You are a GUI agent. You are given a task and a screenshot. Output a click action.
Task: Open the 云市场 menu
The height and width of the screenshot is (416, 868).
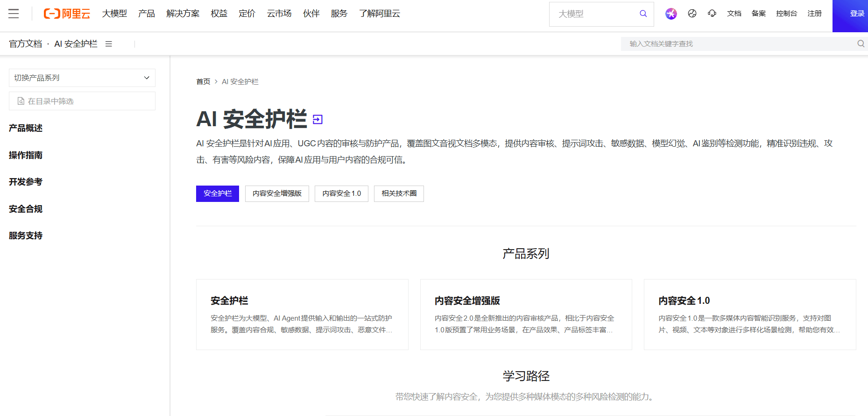[x=279, y=14]
